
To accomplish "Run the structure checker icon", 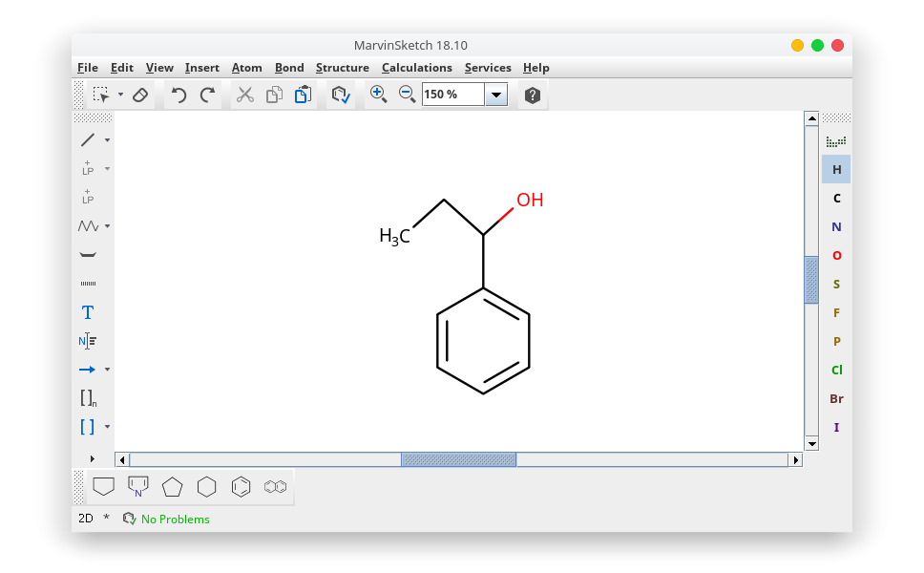I will [341, 95].
